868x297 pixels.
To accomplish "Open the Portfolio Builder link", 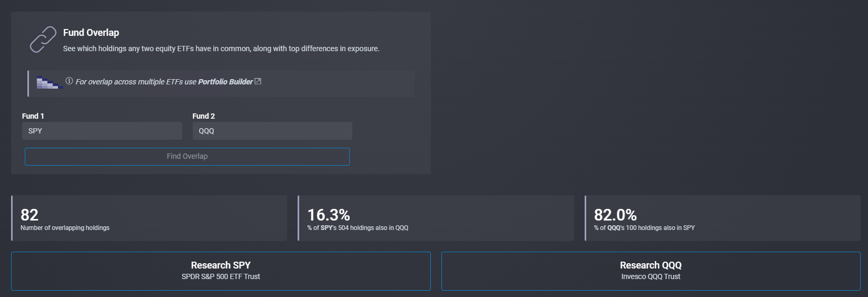I will (x=225, y=82).
